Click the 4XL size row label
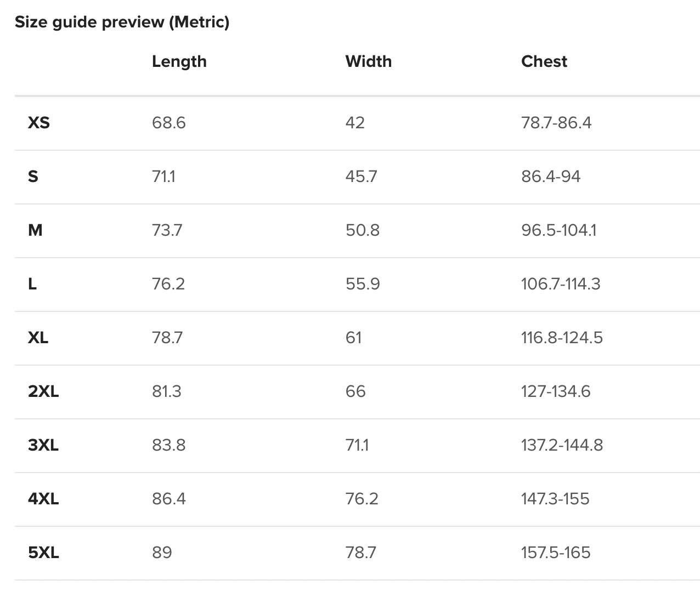This screenshot has width=700, height=614. tap(43, 499)
